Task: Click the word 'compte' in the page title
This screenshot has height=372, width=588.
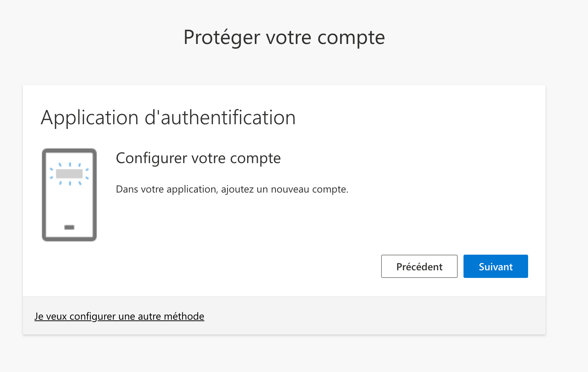Action: pyautogui.click(x=351, y=37)
